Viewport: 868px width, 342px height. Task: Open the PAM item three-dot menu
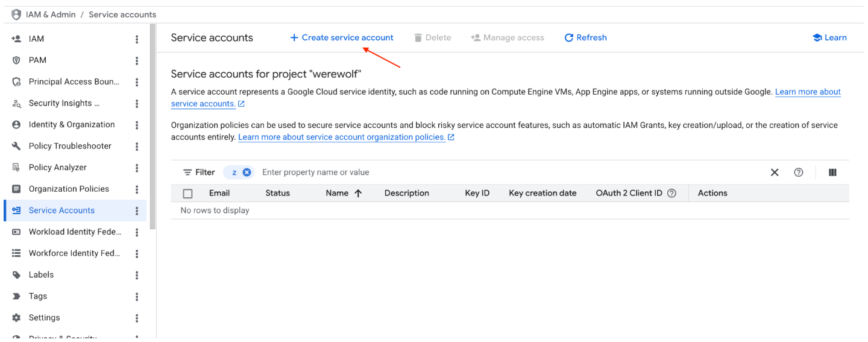(x=137, y=61)
